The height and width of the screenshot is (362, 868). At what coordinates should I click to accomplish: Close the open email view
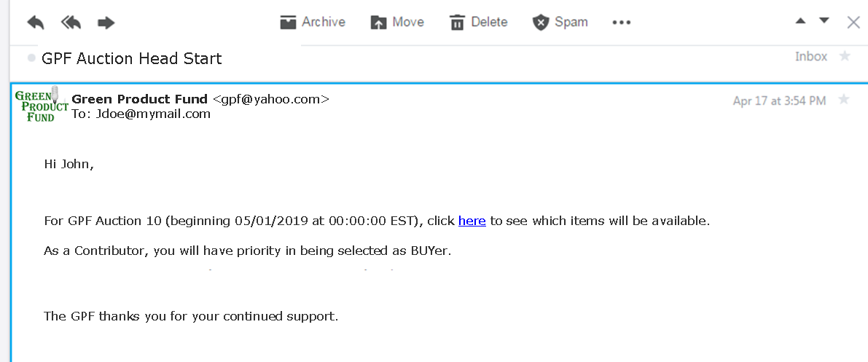[x=853, y=22]
